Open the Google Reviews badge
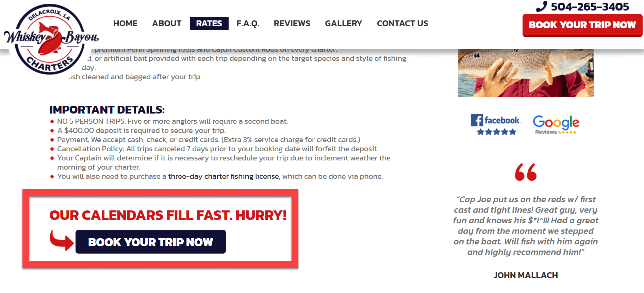This screenshot has height=293, width=644. (556, 124)
